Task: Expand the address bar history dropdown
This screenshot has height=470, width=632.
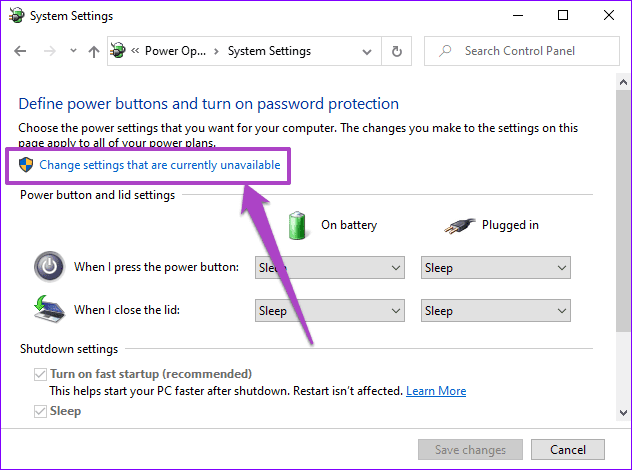Action: pos(367,52)
